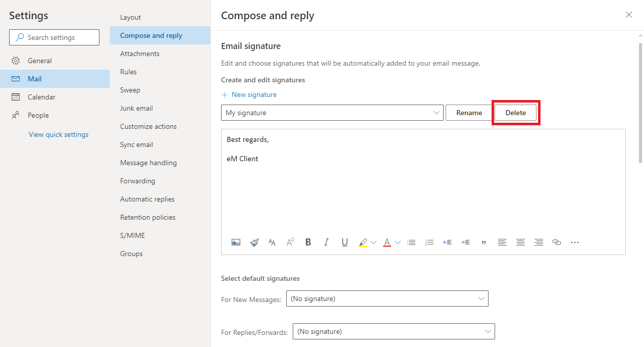This screenshot has width=644, height=347.
Task: Click the Search settings field
Action: [x=55, y=37]
